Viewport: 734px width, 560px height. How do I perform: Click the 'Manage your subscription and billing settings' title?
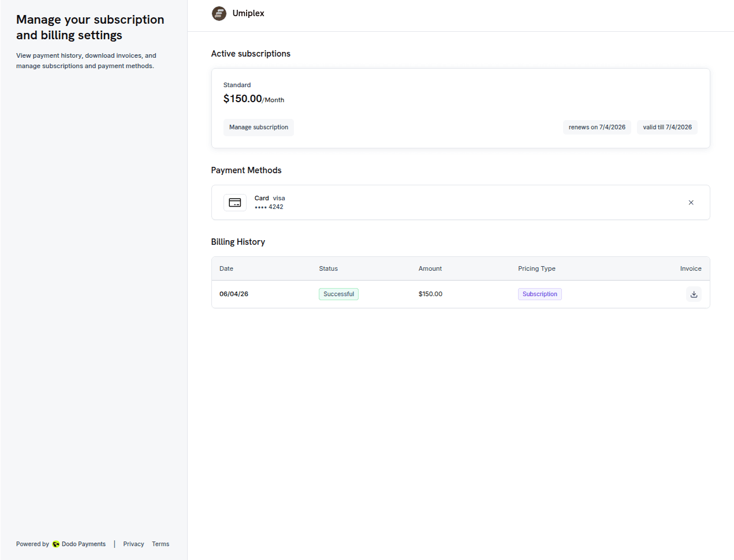pos(90,27)
